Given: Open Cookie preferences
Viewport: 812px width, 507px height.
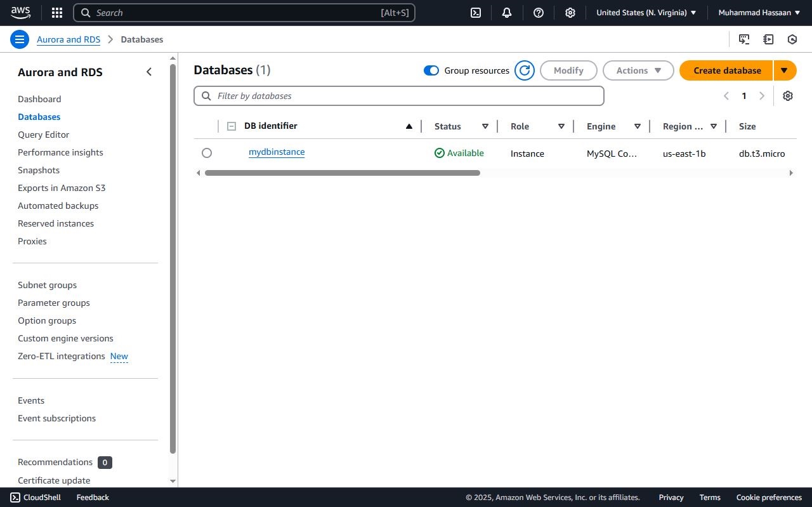Looking at the screenshot, I should coord(769,497).
